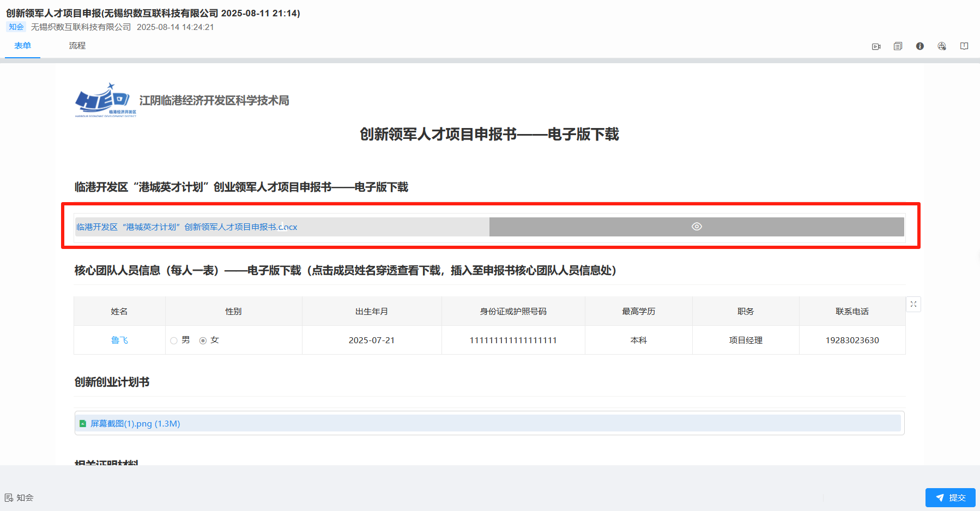The height and width of the screenshot is (511, 980).
Task: Click the 姓名 column header
Action: (119, 312)
